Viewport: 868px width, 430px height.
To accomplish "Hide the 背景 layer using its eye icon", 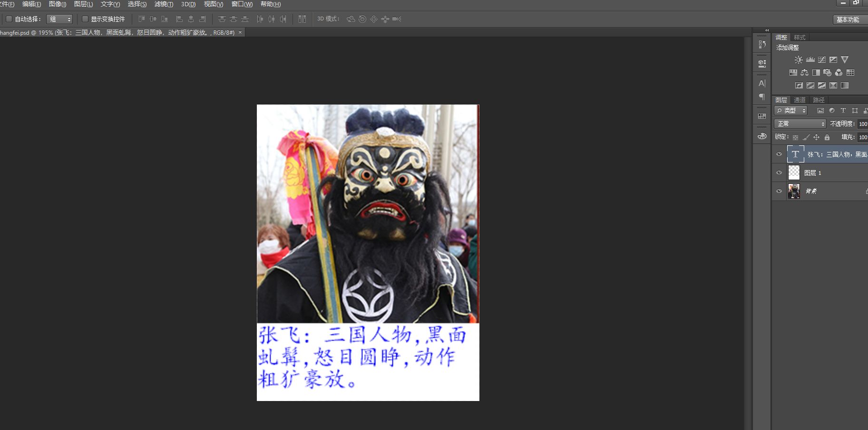I will (x=779, y=191).
